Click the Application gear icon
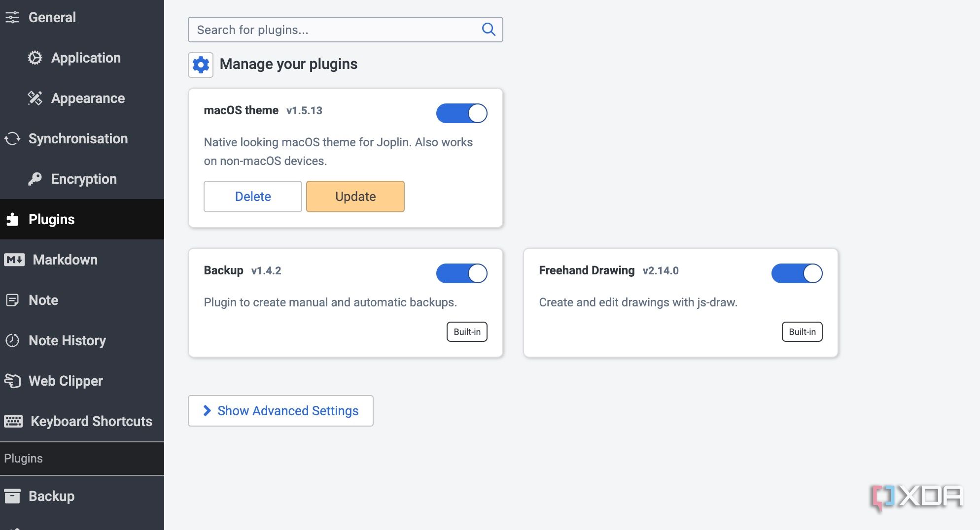 [x=35, y=58]
